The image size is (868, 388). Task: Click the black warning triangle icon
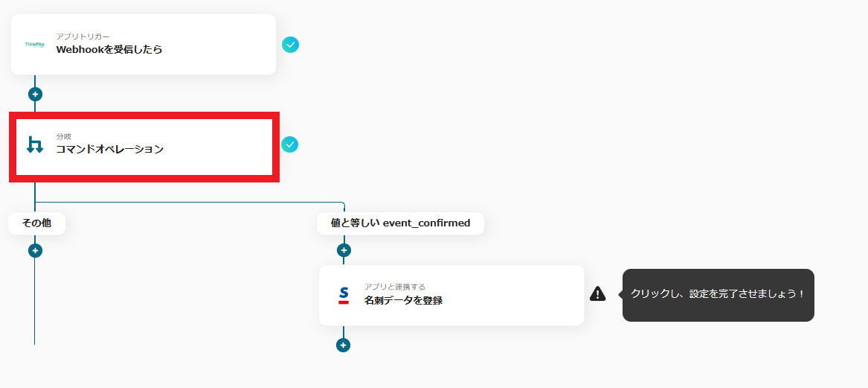598,293
